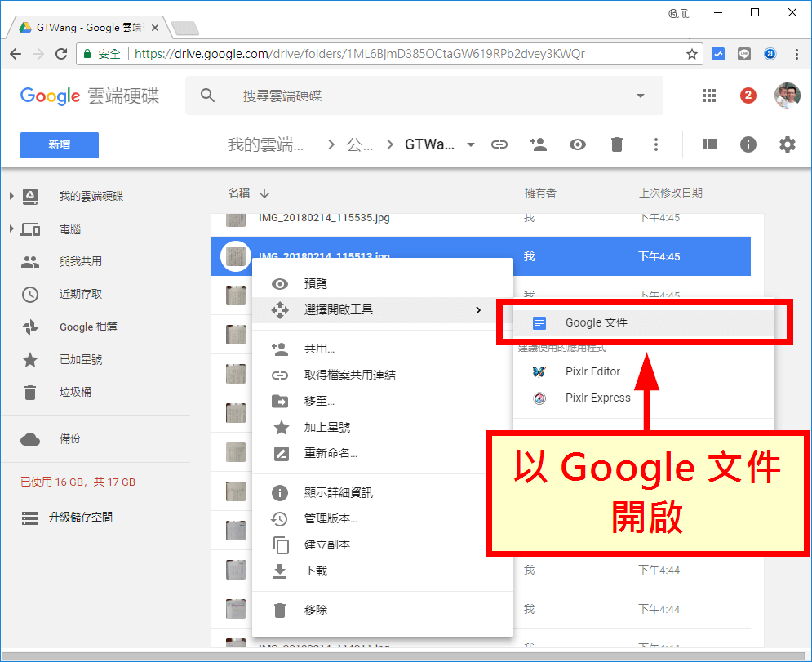Open the GTWa... breadcrumb dropdown arrow
The height and width of the screenshot is (662, 812).
click(x=470, y=144)
